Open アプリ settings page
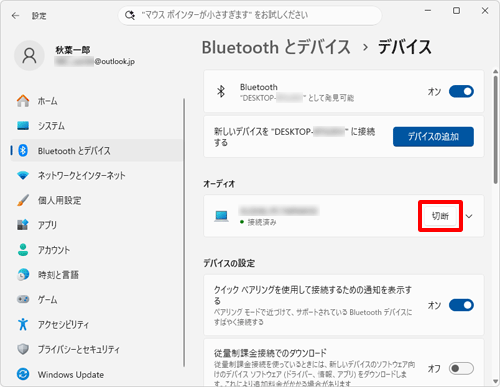Viewport: 500px width, 387px height. 97,225
